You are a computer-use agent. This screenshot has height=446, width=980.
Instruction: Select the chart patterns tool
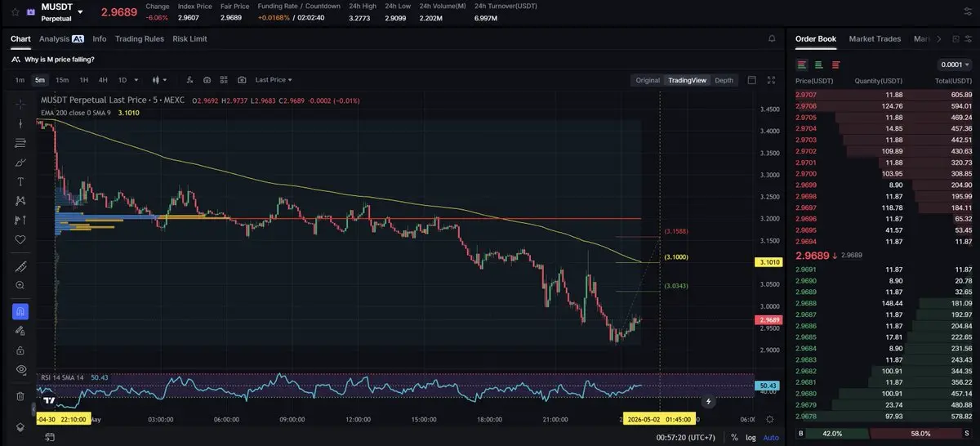pos(20,200)
